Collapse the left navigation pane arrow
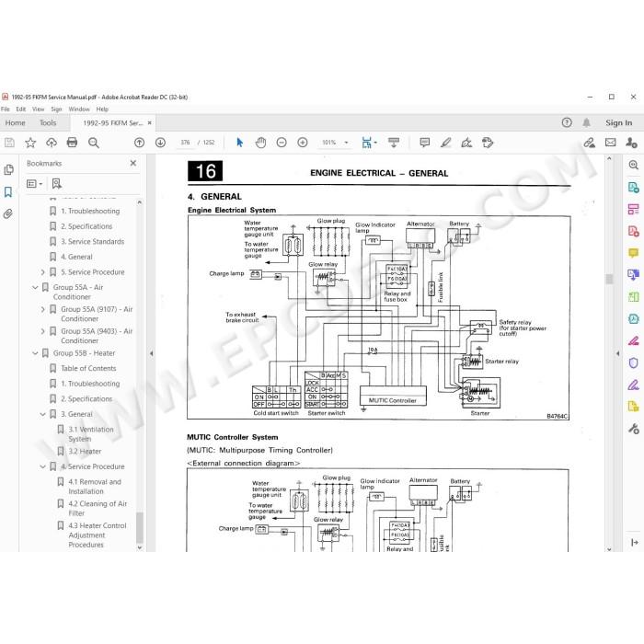 152,353
